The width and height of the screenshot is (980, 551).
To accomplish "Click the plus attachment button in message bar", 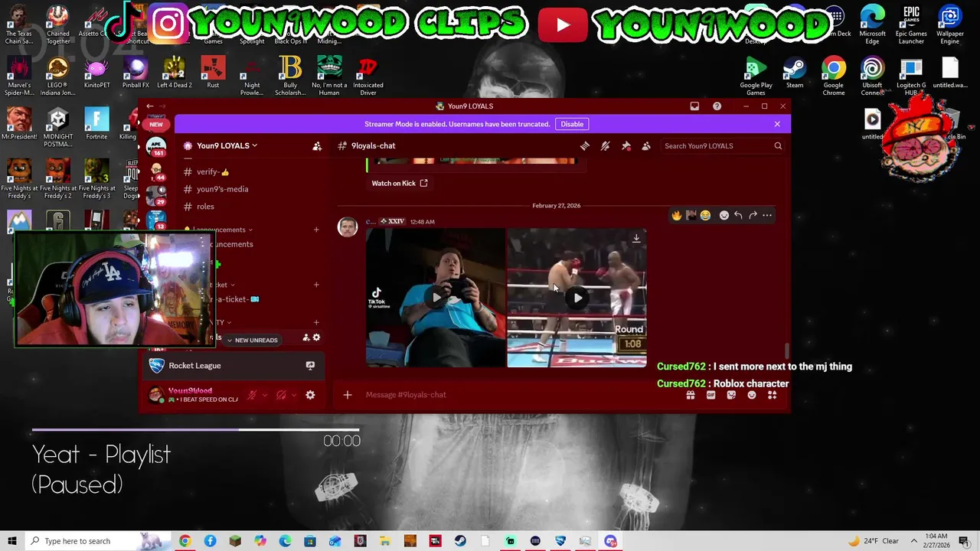I will pos(348,395).
